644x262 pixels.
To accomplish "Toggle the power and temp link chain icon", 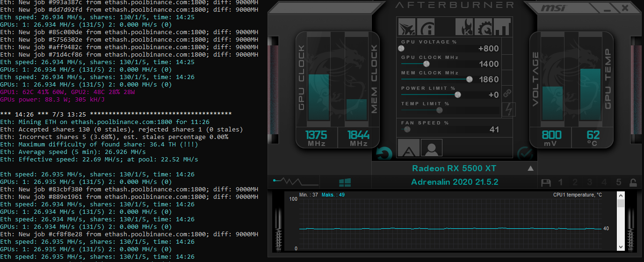I will pyautogui.click(x=507, y=93).
